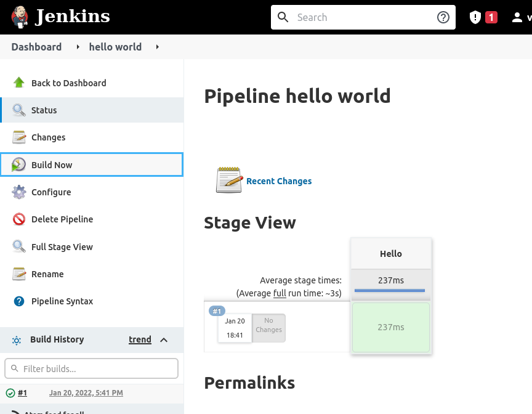Click the build #1 success status icon
The width and height of the screenshot is (532, 414).
pyautogui.click(x=10, y=393)
